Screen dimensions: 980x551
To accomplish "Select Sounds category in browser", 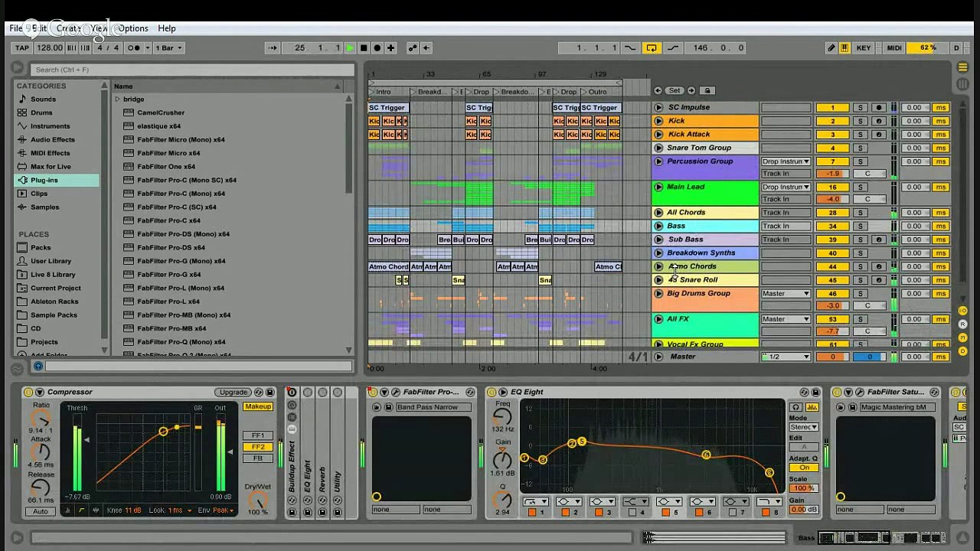I will click(43, 99).
